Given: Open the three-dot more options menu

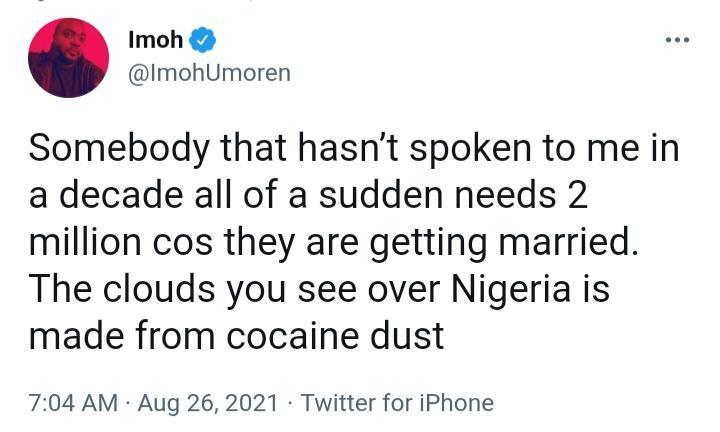Looking at the screenshot, I should pos(677,41).
